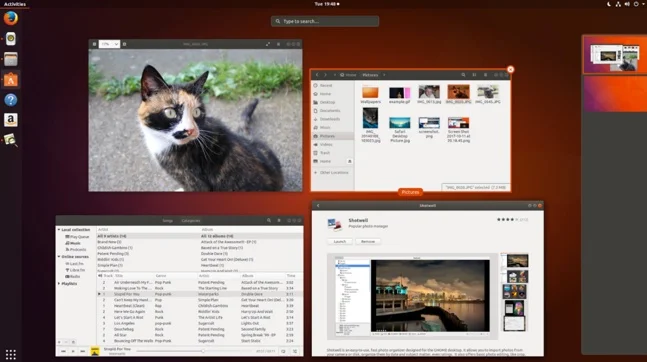Open Other Locations in Files sidebar

(333, 173)
